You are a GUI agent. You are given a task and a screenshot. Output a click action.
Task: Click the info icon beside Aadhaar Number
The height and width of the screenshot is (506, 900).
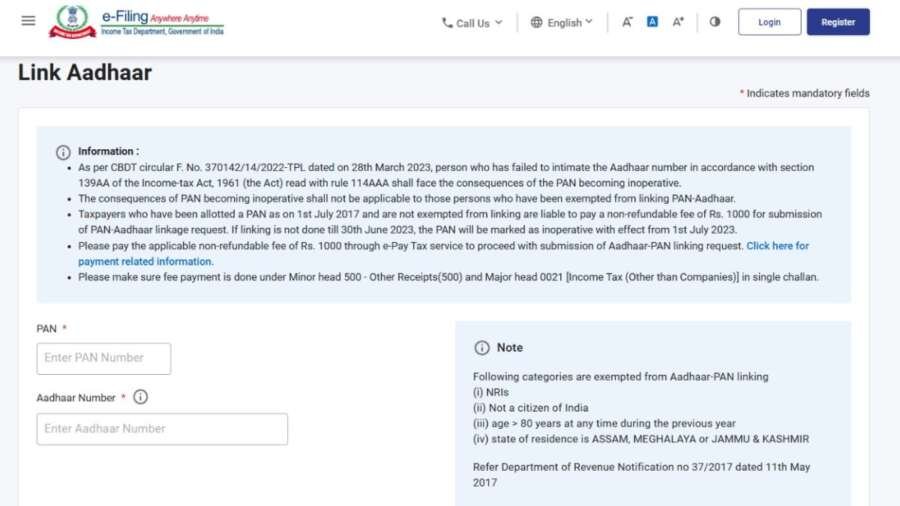(x=140, y=397)
